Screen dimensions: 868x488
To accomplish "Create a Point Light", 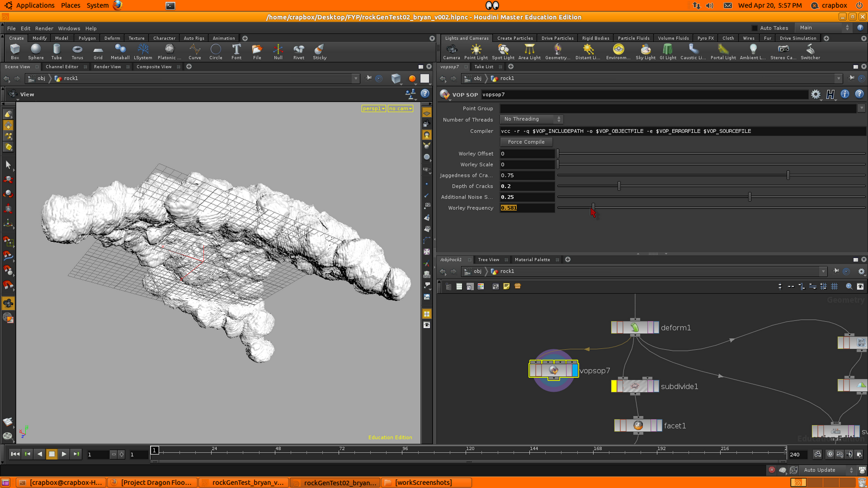I will point(476,52).
